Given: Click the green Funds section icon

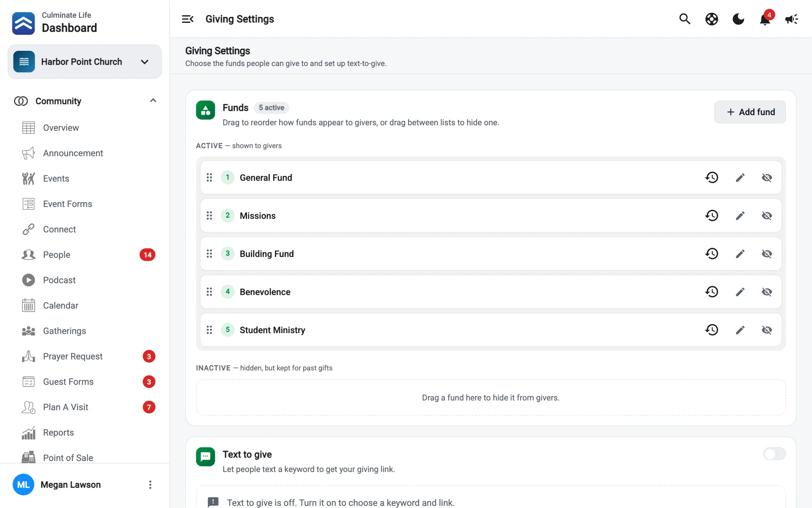Looking at the screenshot, I should pyautogui.click(x=206, y=110).
